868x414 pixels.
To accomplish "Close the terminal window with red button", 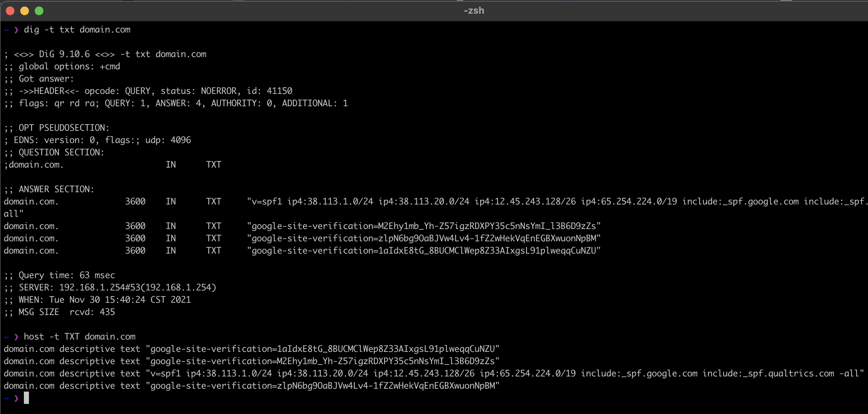I will point(10,11).
